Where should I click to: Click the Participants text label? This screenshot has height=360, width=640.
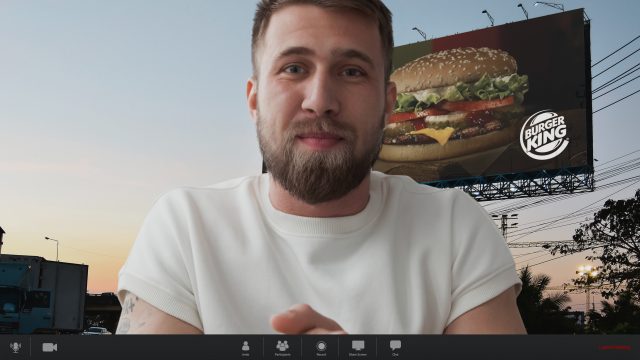(x=282, y=355)
